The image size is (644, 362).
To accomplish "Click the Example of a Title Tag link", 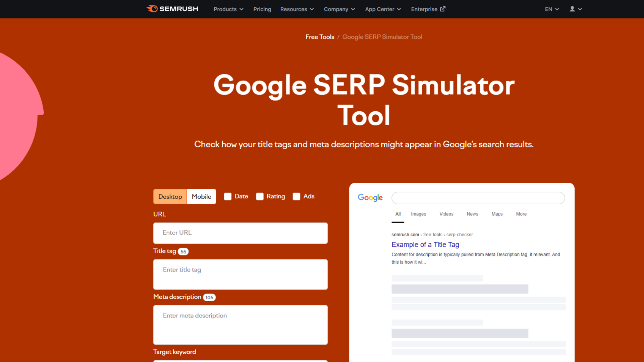I will (425, 245).
